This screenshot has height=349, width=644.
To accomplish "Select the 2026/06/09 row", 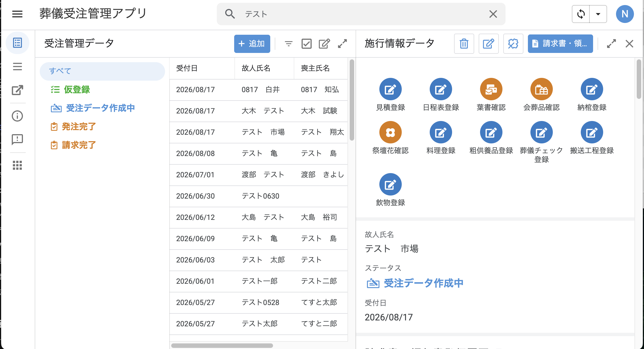I will point(258,239).
